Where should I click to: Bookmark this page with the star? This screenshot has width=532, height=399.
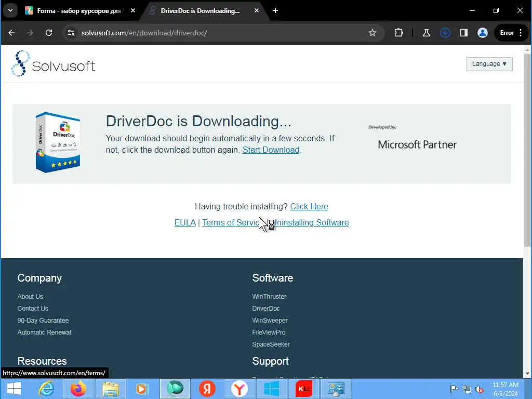point(372,33)
